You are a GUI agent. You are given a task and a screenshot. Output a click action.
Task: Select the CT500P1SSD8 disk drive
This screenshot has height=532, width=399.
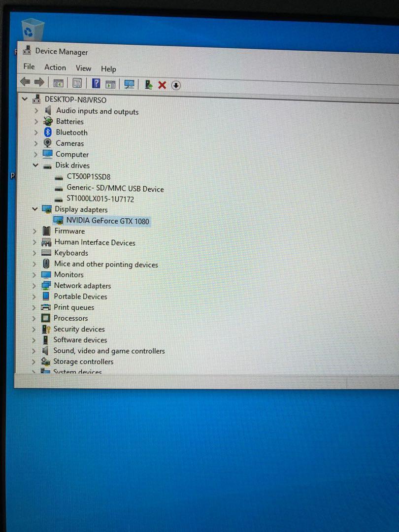[89, 177]
